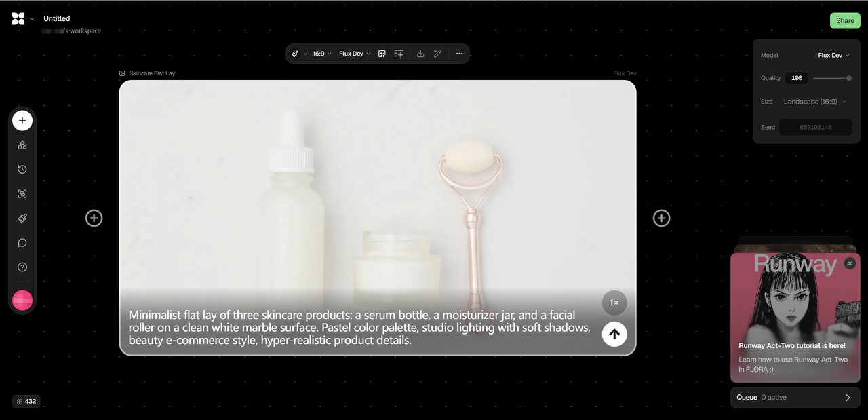This screenshot has height=420, width=868.
Task: Click the green Share button
Action: 845,20
